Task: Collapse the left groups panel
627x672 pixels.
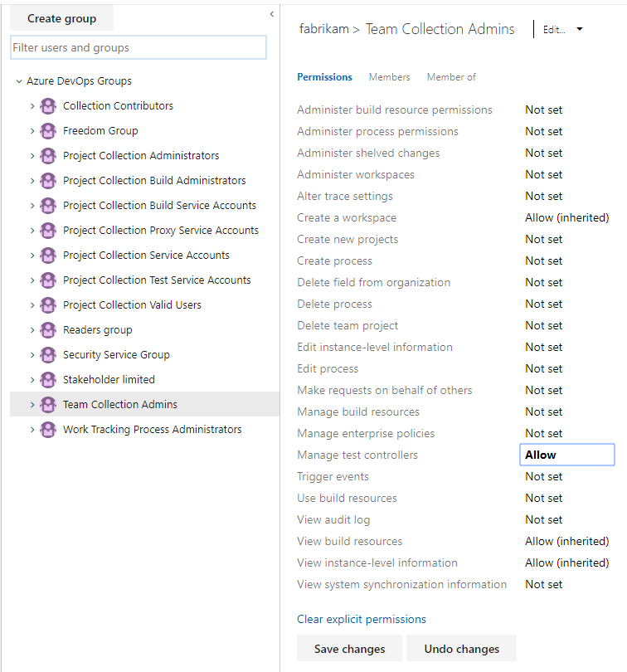Action: (271, 14)
